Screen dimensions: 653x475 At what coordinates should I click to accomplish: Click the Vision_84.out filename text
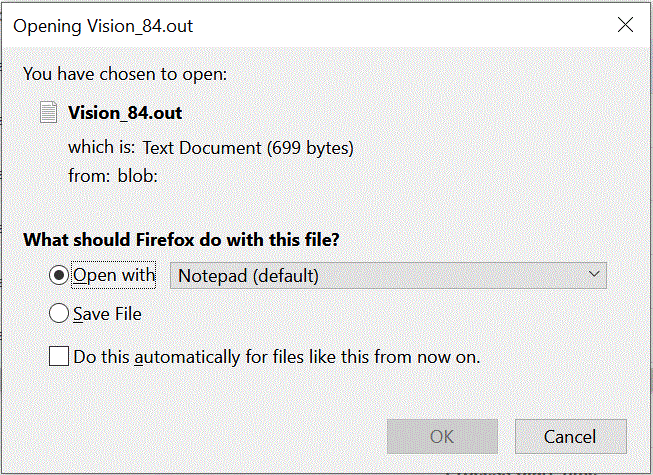pos(125,112)
